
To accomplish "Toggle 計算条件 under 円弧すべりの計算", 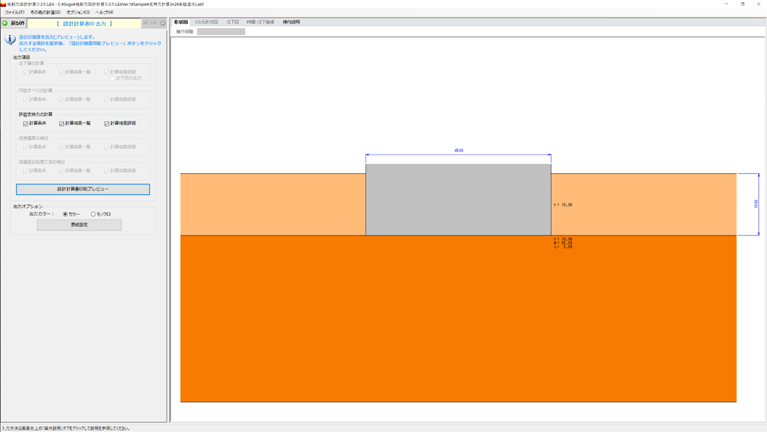I will click(34, 99).
